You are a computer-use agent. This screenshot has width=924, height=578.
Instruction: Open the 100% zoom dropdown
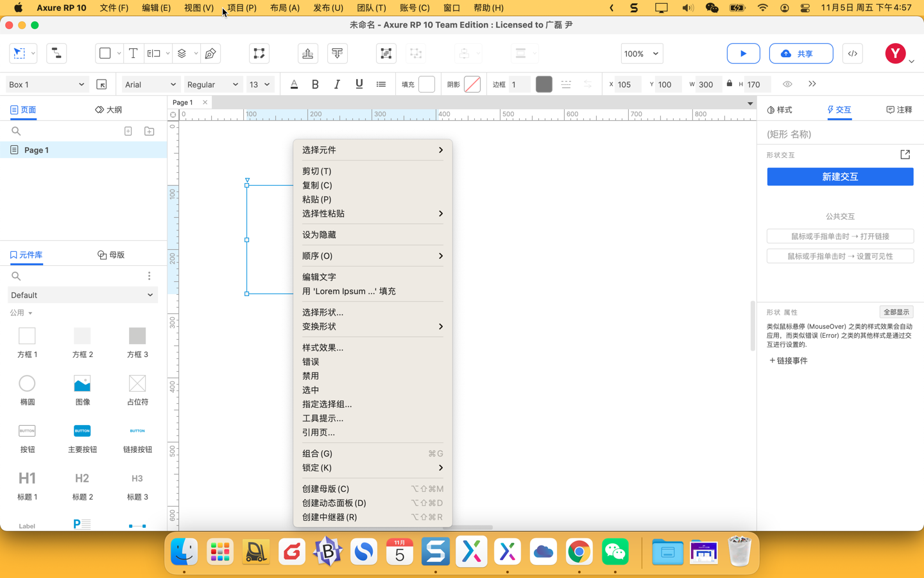(x=642, y=53)
